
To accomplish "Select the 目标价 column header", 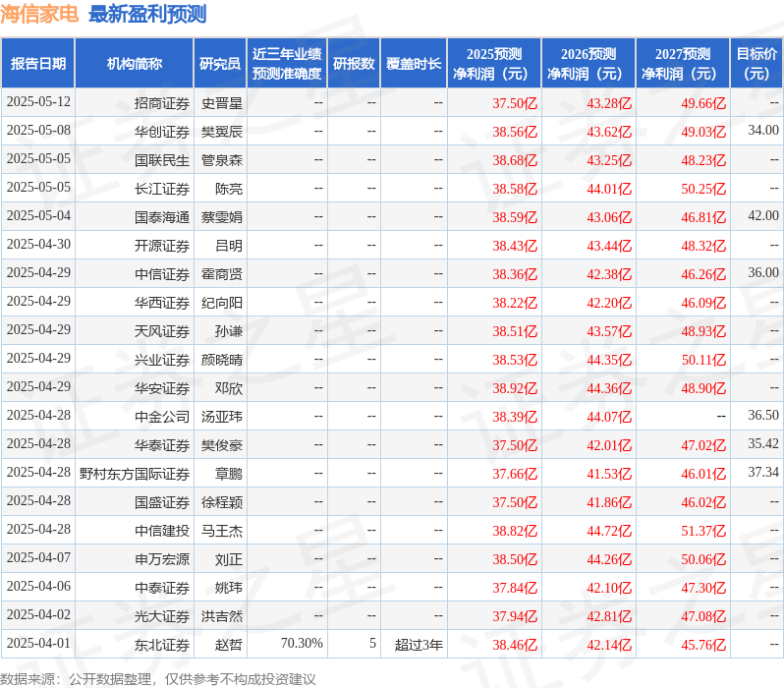I will point(757,64).
